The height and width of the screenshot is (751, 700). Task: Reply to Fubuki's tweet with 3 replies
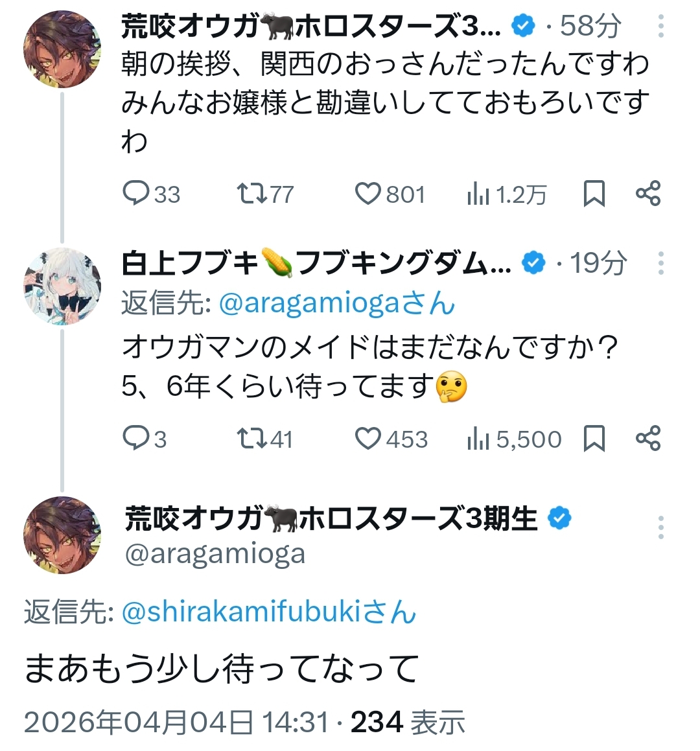(136, 439)
